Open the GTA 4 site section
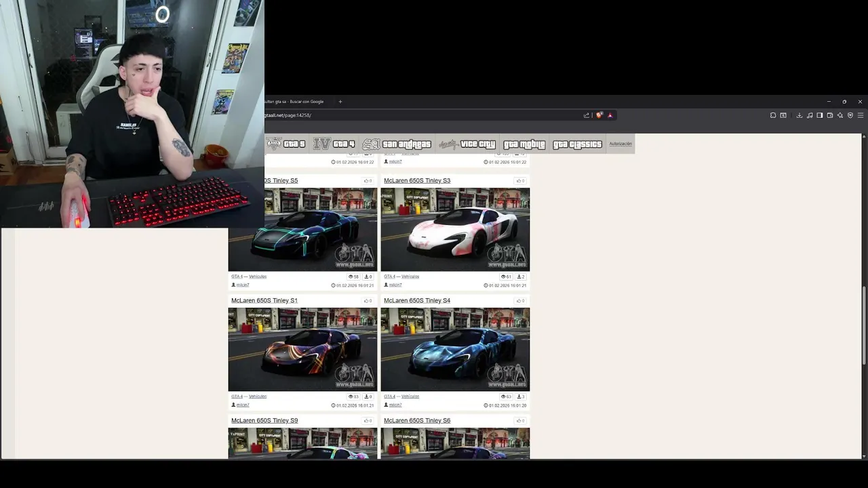This screenshot has width=868, height=488. click(334, 144)
